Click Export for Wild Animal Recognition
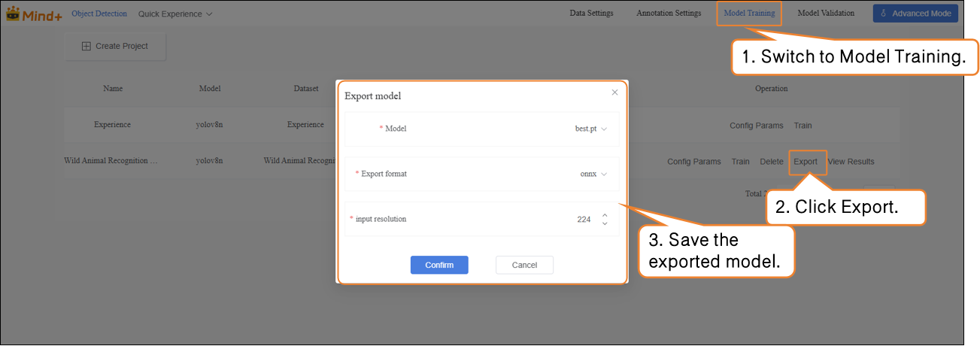 click(x=806, y=162)
